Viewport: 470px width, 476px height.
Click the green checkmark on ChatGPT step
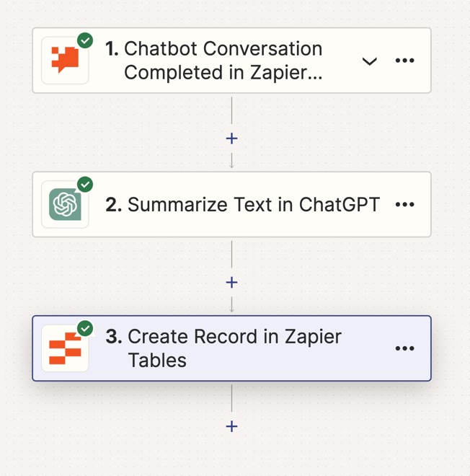[x=85, y=185]
